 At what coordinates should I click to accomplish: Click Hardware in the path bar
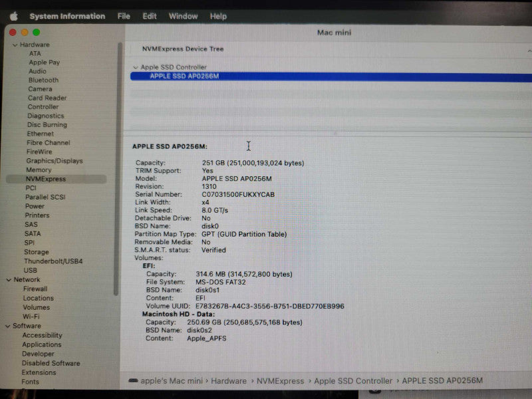(x=229, y=381)
